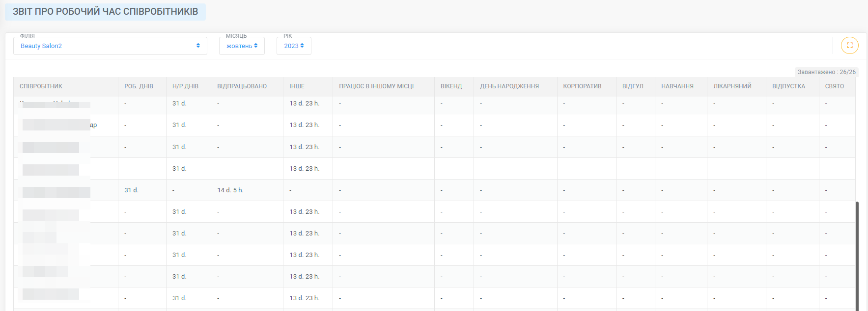Open the Місяць dropdown set to жовтень
868x311 pixels.
click(x=242, y=46)
